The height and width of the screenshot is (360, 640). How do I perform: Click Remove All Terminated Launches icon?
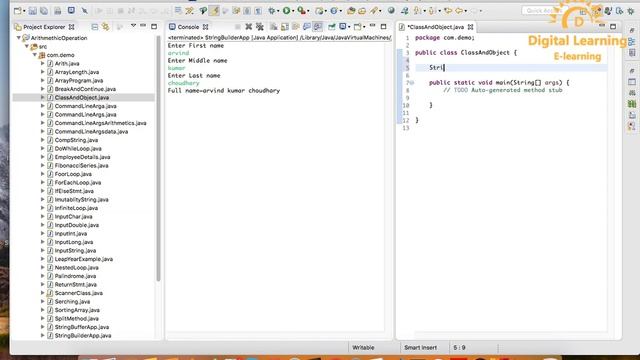tap(260, 27)
